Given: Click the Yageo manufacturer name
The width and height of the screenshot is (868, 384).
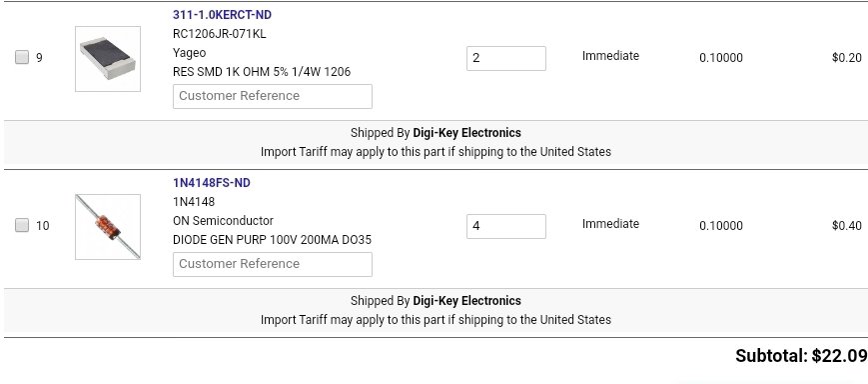Looking at the screenshot, I should coord(190,53).
